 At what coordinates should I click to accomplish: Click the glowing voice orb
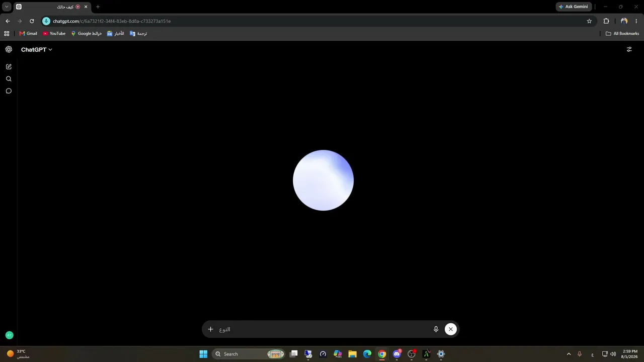coord(323,180)
